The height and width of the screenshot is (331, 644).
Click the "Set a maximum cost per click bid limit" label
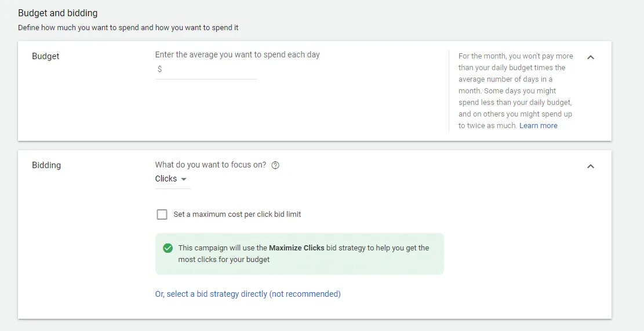(237, 214)
